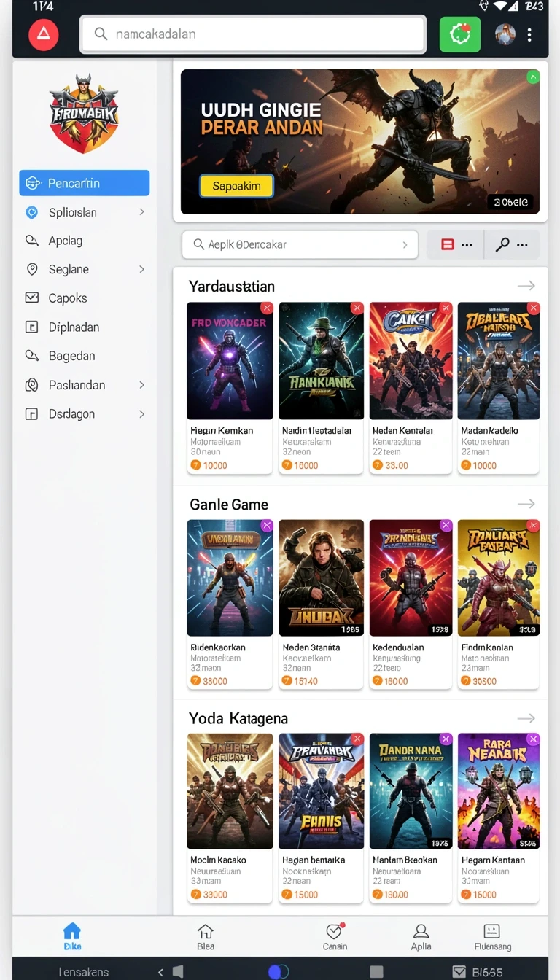Open the Apciag sidebar item
Viewport: 560px width, 980px height.
tap(85, 241)
